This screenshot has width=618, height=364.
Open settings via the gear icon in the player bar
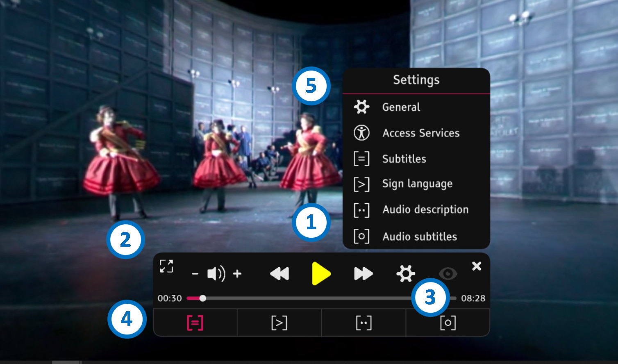405,273
